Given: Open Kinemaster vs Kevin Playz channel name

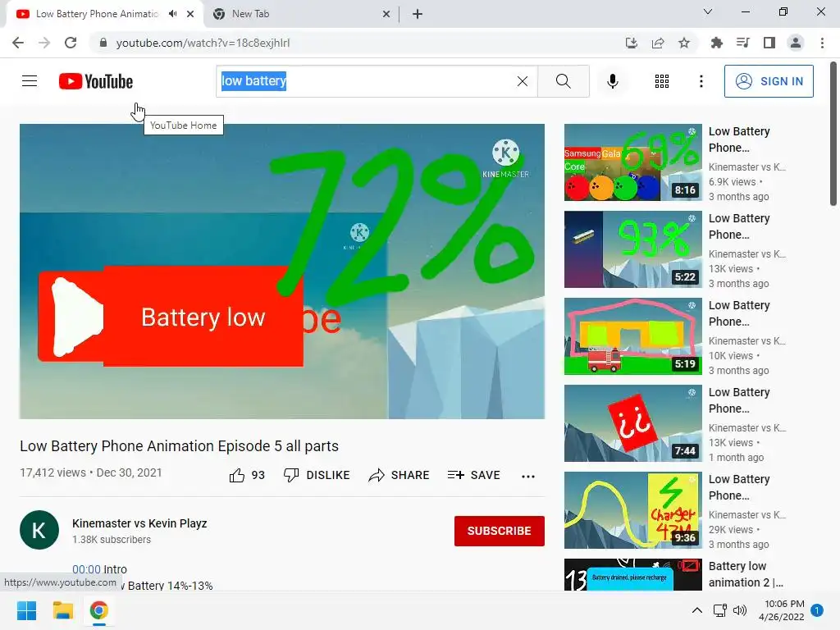Looking at the screenshot, I should click(x=139, y=523).
